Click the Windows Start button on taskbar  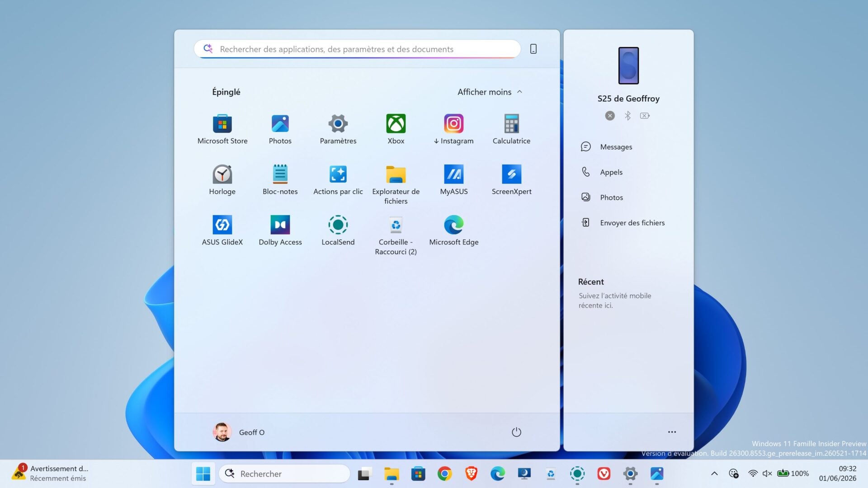[203, 474]
